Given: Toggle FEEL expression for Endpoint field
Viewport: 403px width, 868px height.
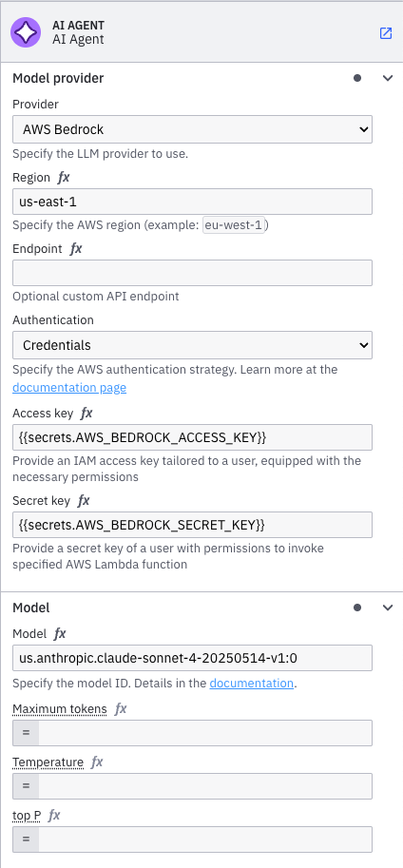Looking at the screenshot, I should coord(76,249).
